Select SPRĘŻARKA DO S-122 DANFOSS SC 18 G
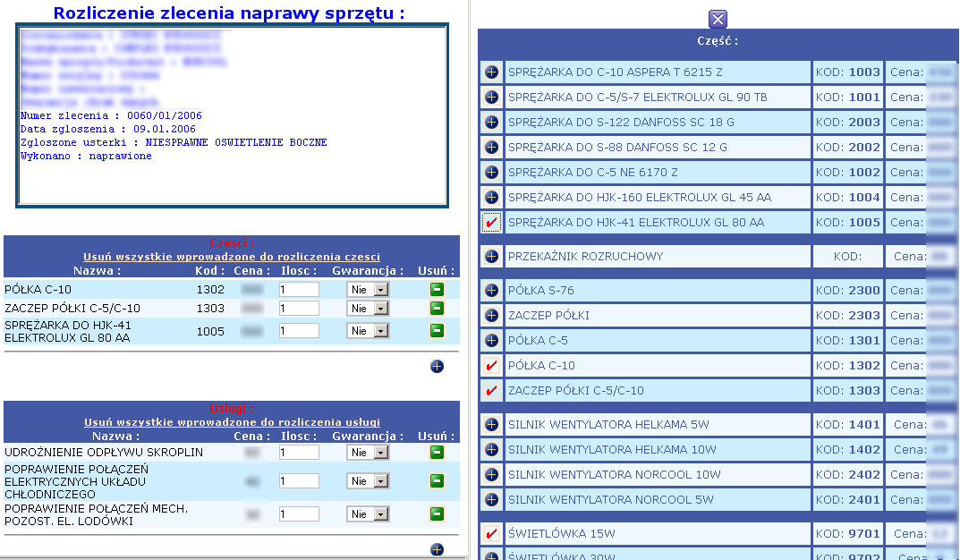This screenshot has height=560, width=960. pyautogui.click(x=621, y=123)
